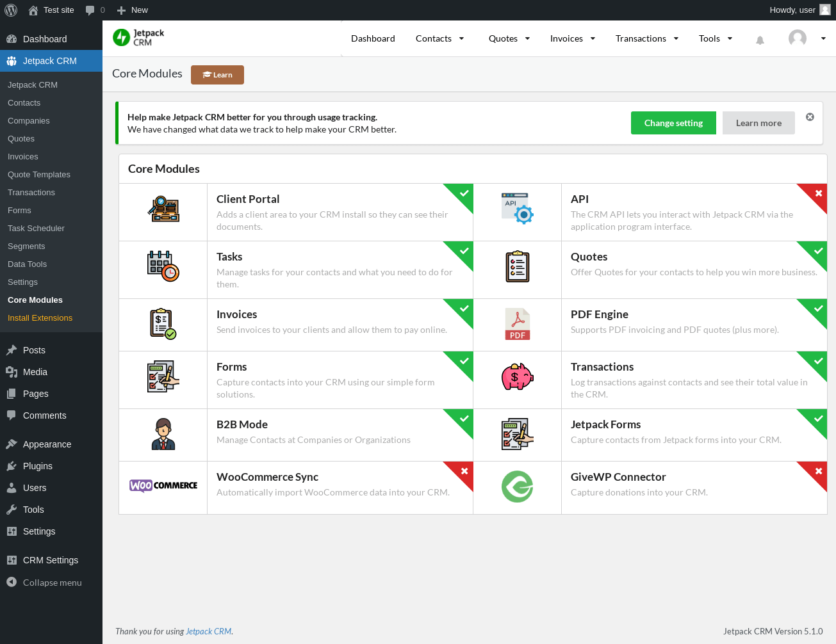The width and height of the screenshot is (836, 644).
Task: Click the Invoices module icon
Action: (x=163, y=324)
